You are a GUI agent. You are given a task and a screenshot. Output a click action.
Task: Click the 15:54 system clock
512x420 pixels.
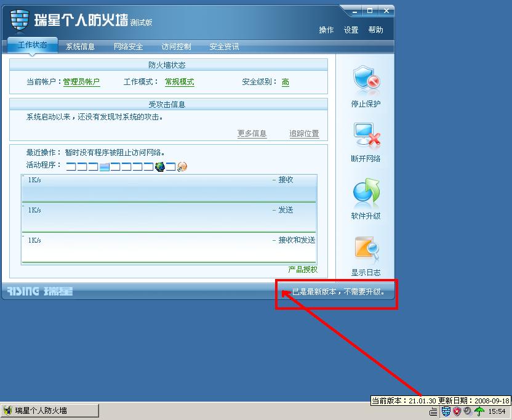(x=497, y=411)
